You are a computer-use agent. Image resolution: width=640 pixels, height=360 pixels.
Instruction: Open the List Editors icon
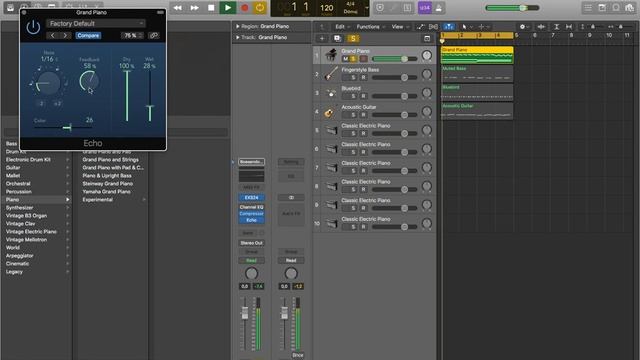tap(588, 8)
